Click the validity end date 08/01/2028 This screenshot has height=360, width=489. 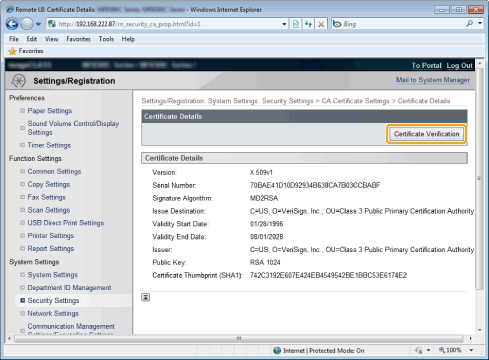(x=266, y=237)
